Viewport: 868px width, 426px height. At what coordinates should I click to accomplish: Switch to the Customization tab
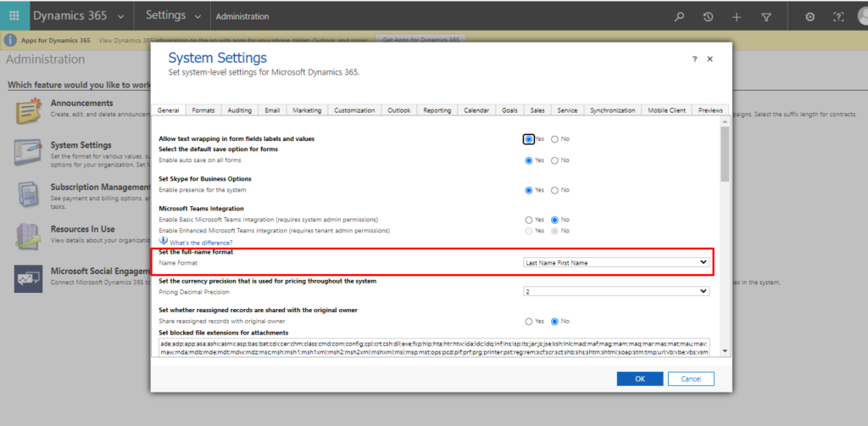[355, 110]
